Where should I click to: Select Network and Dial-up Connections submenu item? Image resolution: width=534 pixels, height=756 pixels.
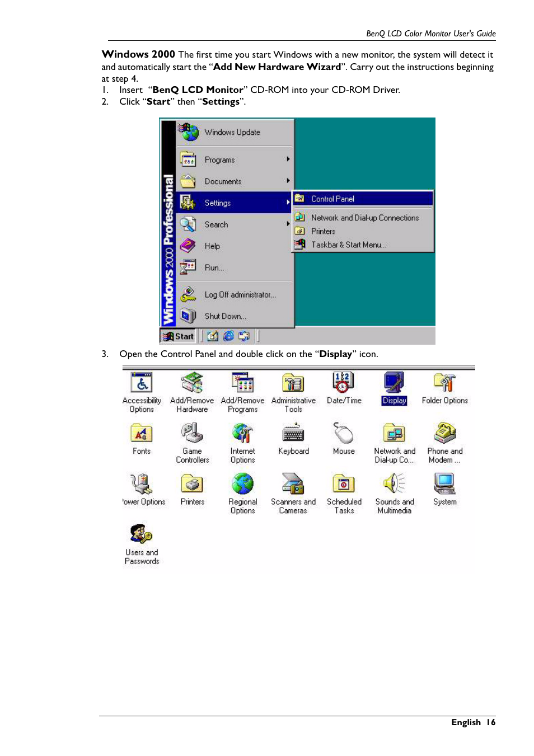click(363, 218)
